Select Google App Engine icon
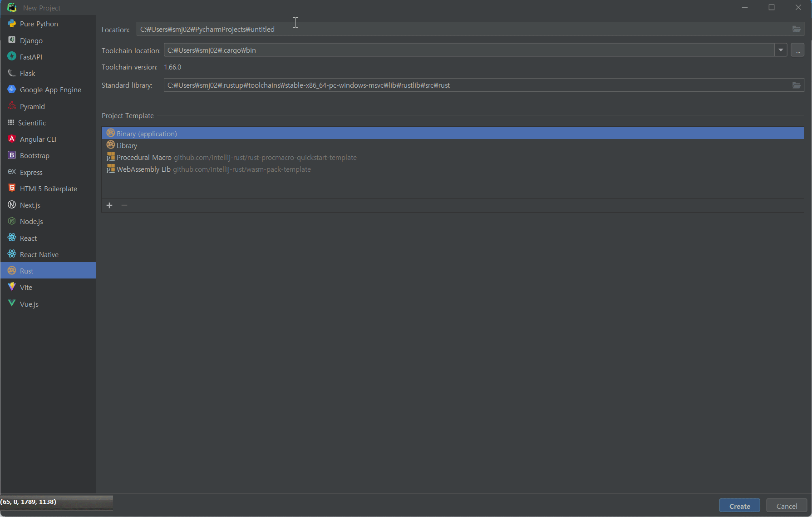This screenshot has width=812, height=517. coord(12,89)
